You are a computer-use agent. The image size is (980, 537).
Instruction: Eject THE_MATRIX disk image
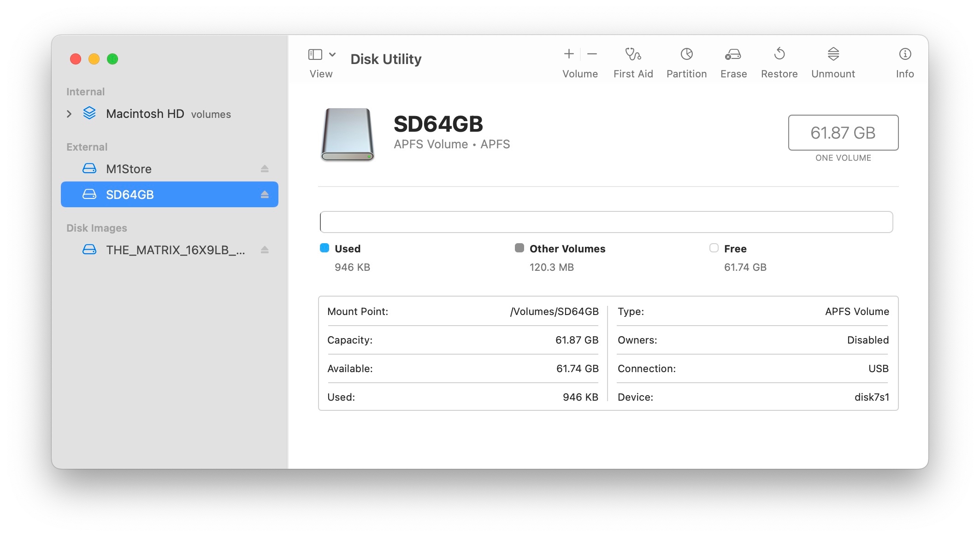click(265, 250)
